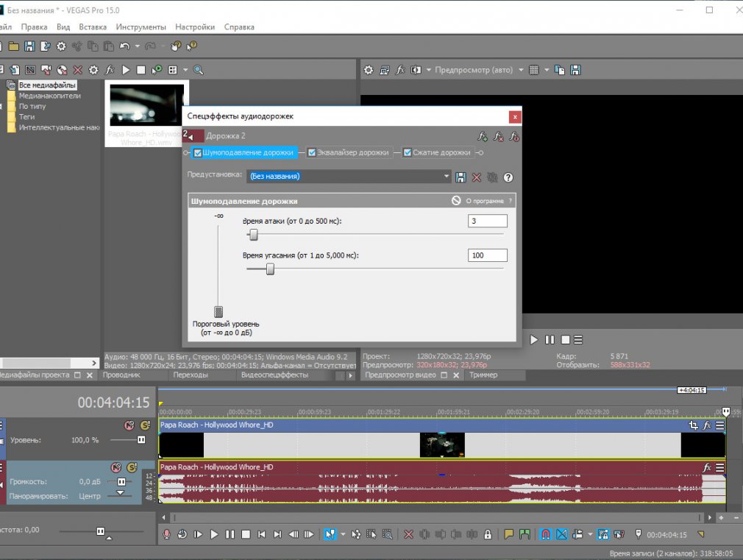The height and width of the screenshot is (560, 743).
Task: Solo the video track
Action: [x=144, y=425]
